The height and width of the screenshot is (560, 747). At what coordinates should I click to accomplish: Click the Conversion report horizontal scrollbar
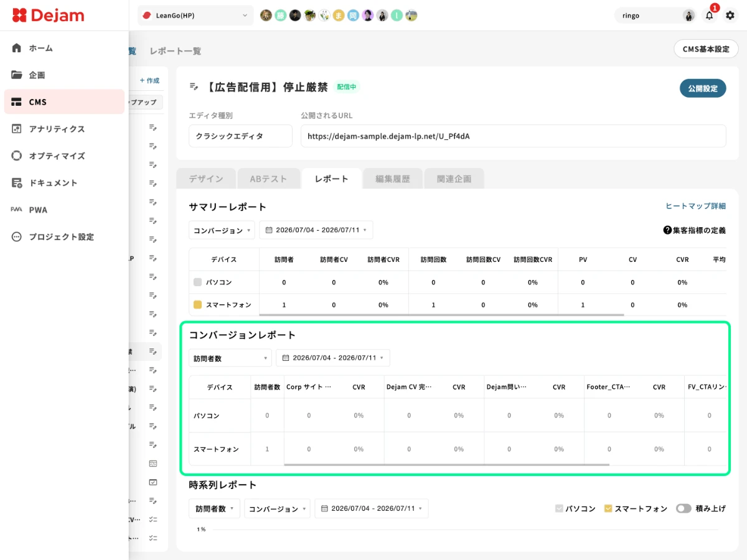tap(446, 464)
